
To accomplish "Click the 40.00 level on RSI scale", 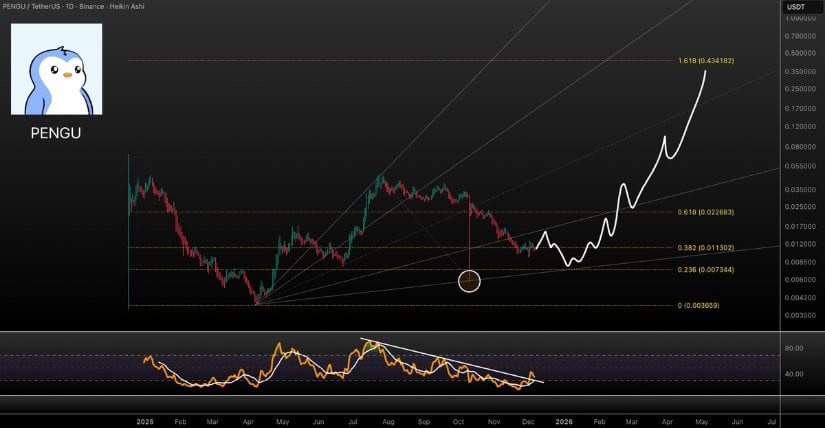I will [795, 375].
